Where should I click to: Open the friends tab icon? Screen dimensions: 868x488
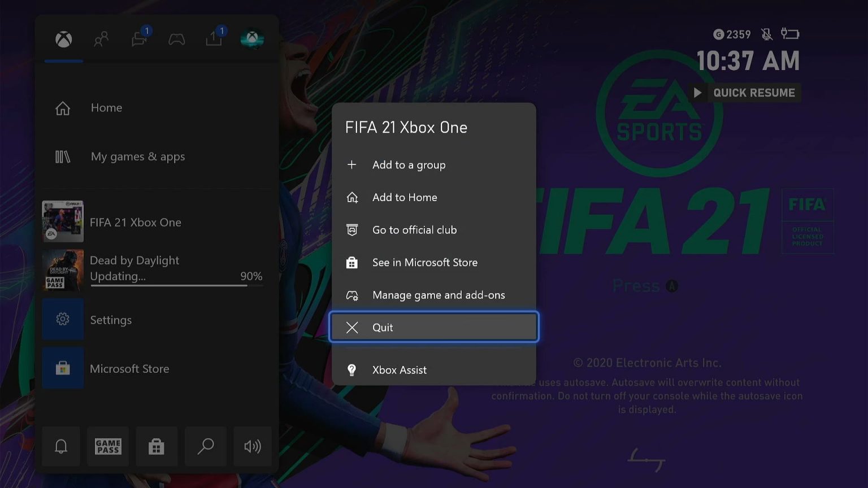pos(101,39)
